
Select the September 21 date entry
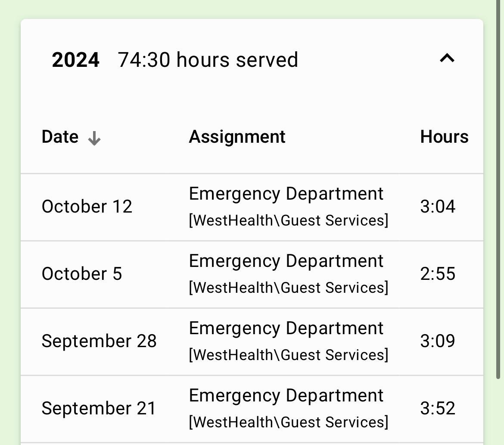[99, 408]
